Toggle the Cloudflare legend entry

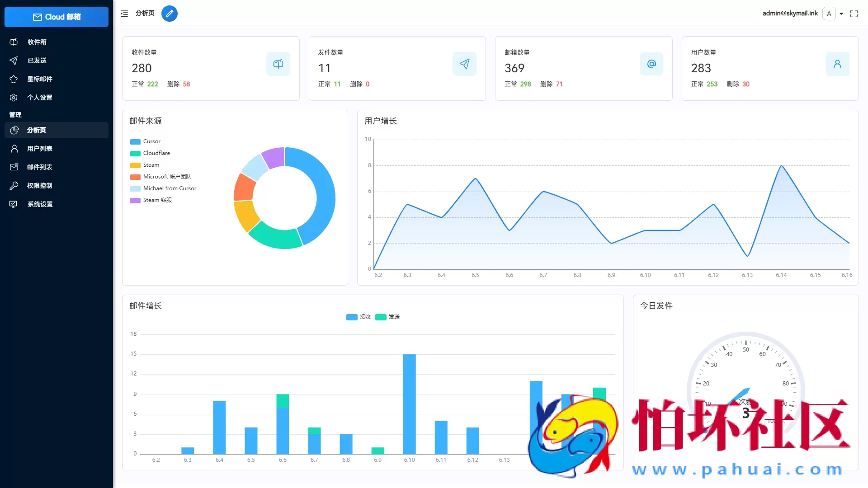tap(150, 153)
